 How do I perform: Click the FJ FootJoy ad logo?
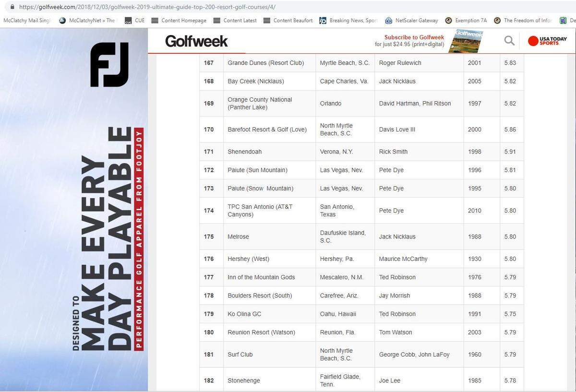[110, 64]
